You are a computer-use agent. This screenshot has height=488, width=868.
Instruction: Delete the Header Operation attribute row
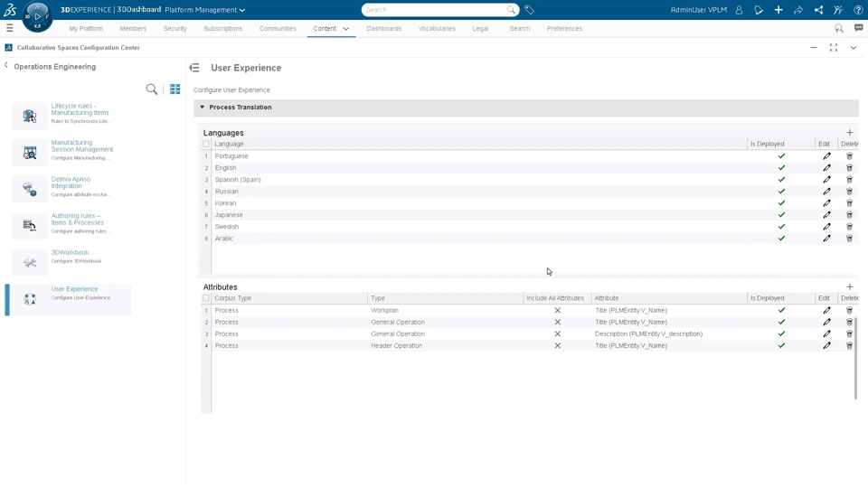pyautogui.click(x=849, y=345)
